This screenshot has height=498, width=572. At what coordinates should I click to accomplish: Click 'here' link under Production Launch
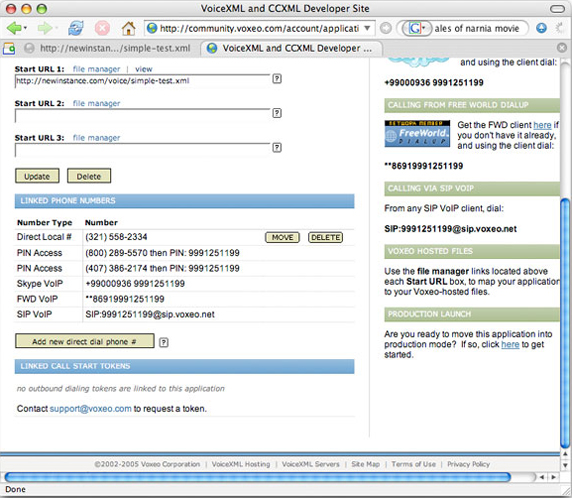[x=510, y=344]
